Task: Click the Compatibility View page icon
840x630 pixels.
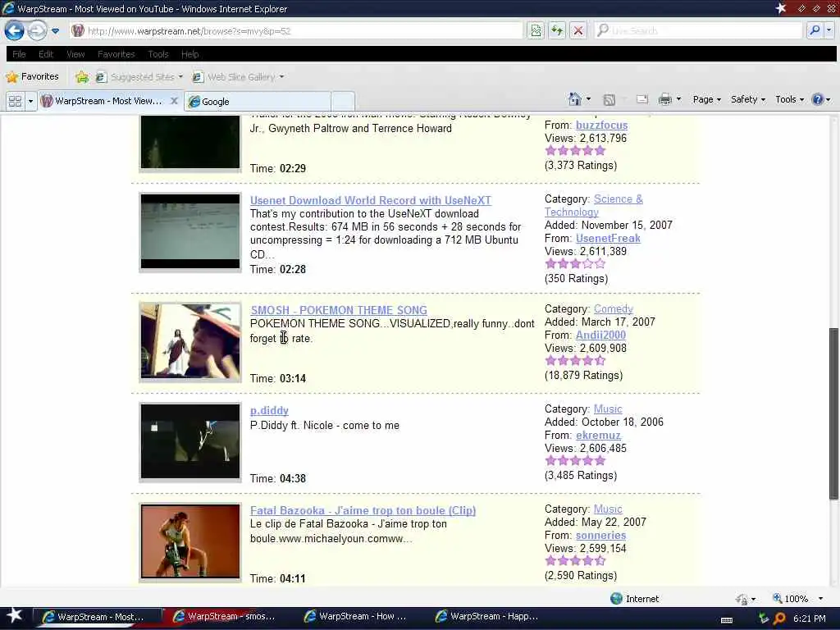Action: [x=536, y=31]
